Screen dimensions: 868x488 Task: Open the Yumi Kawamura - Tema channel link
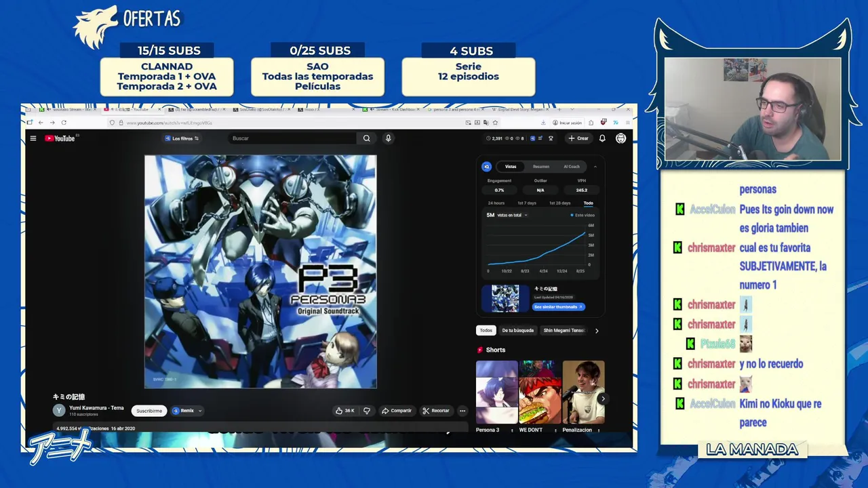[x=96, y=408]
